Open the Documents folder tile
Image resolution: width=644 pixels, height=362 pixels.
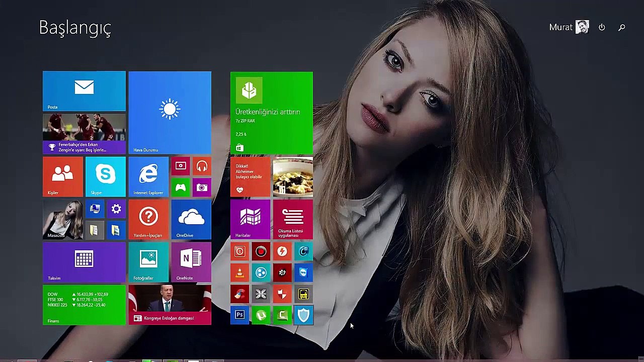click(x=95, y=230)
